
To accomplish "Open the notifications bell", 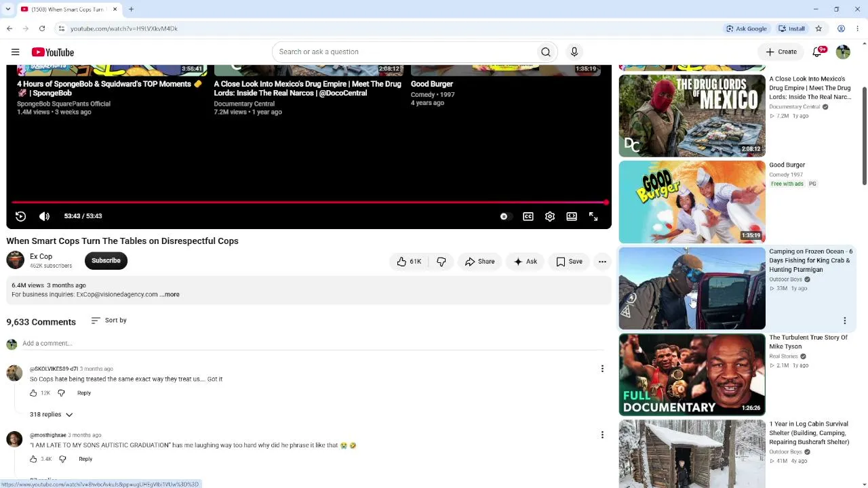I will click(x=818, y=52).
